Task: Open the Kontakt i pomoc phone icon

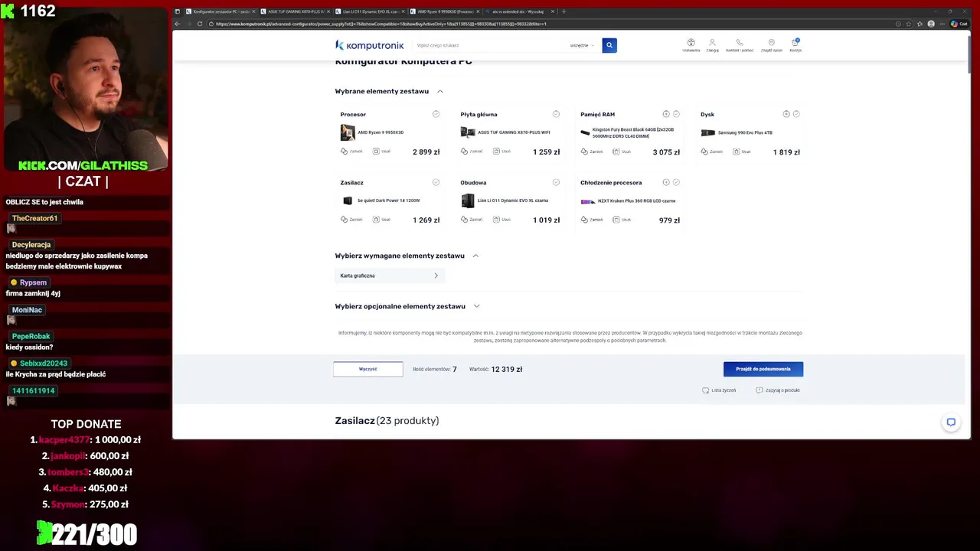Action: click(740, 45)
